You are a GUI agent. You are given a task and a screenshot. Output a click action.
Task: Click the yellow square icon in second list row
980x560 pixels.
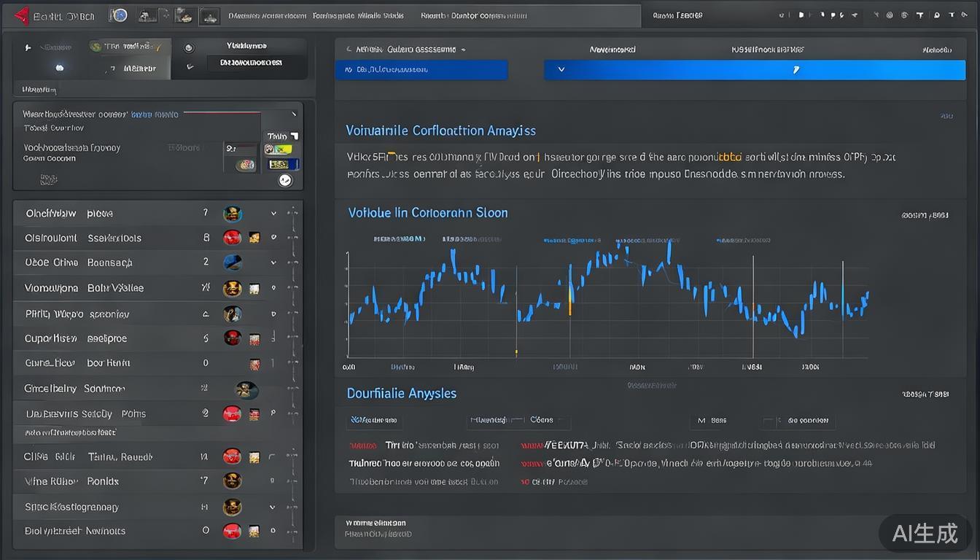coord(254,238)
